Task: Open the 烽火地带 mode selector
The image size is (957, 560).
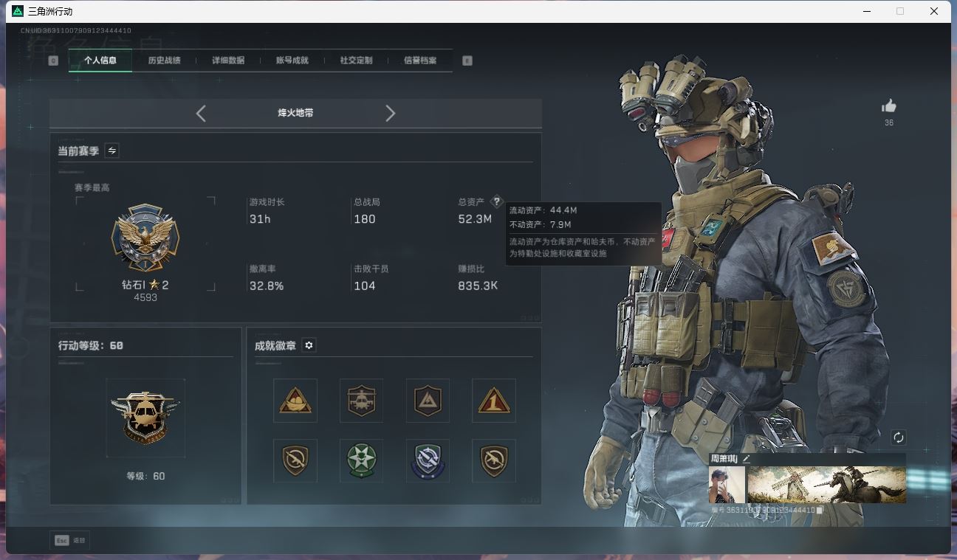Action: (295, 113)
